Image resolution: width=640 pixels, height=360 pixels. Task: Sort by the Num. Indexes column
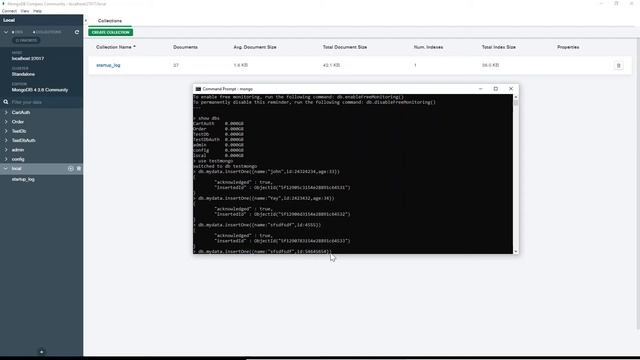click(428, 47)
